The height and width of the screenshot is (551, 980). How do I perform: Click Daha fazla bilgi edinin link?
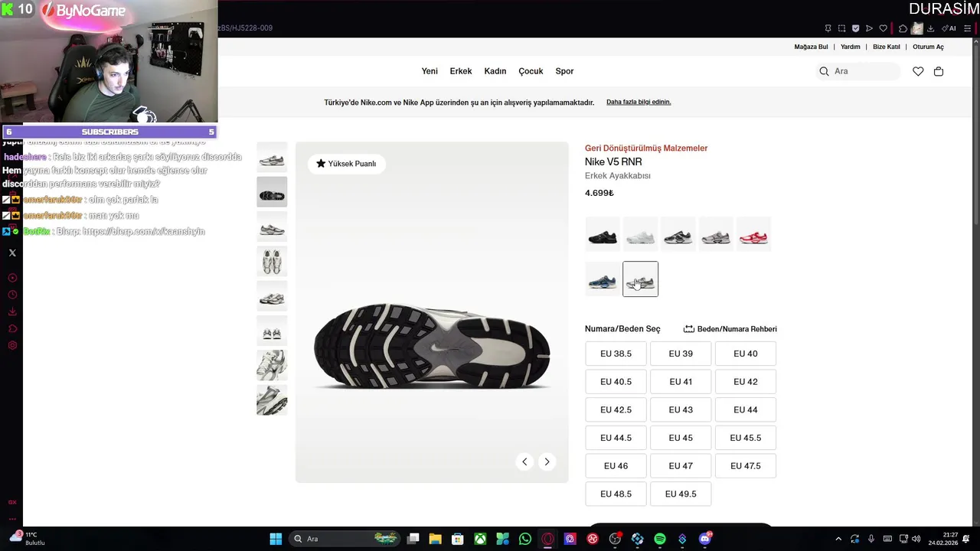pos(639,102)
